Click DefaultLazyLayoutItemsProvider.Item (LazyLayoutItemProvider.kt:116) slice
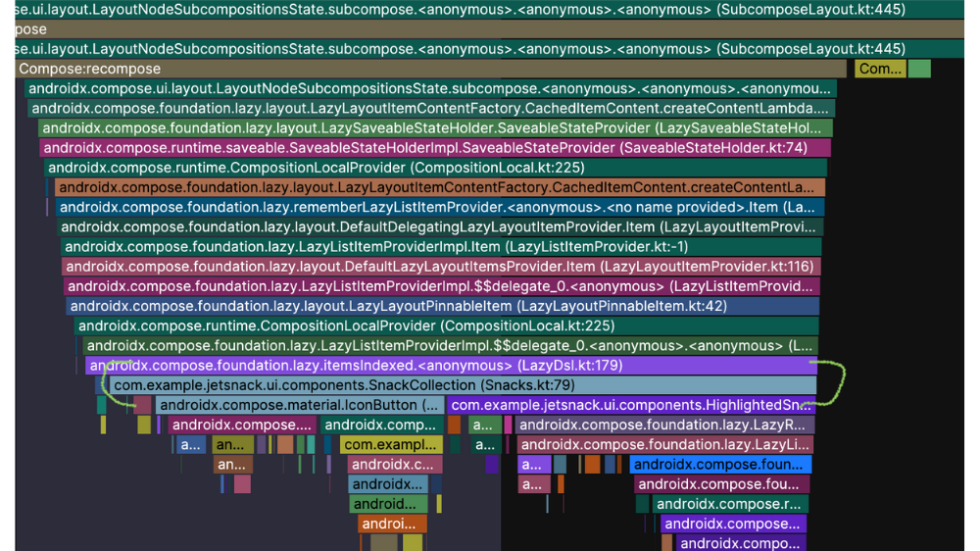 click(x=441, y=267)
